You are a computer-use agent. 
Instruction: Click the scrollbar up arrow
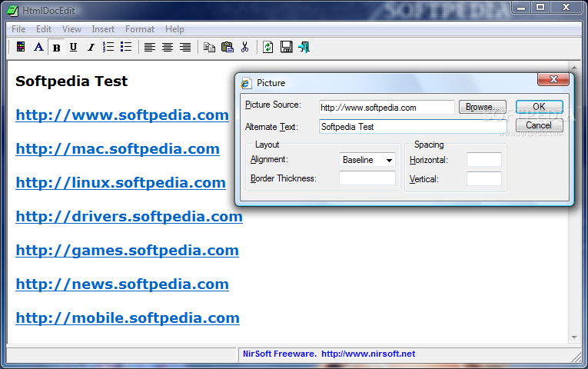pyautogui.click(x=574, y=68)
